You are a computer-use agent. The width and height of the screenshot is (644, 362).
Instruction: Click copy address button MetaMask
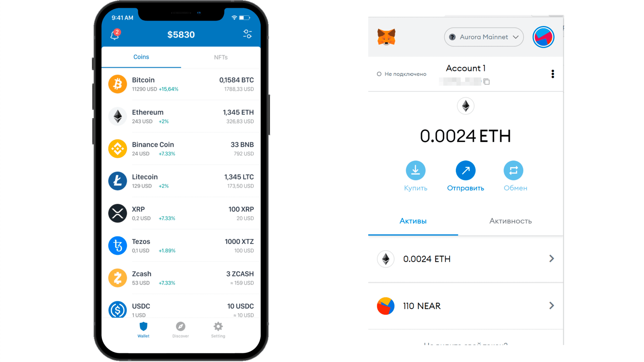click(487, 82)
